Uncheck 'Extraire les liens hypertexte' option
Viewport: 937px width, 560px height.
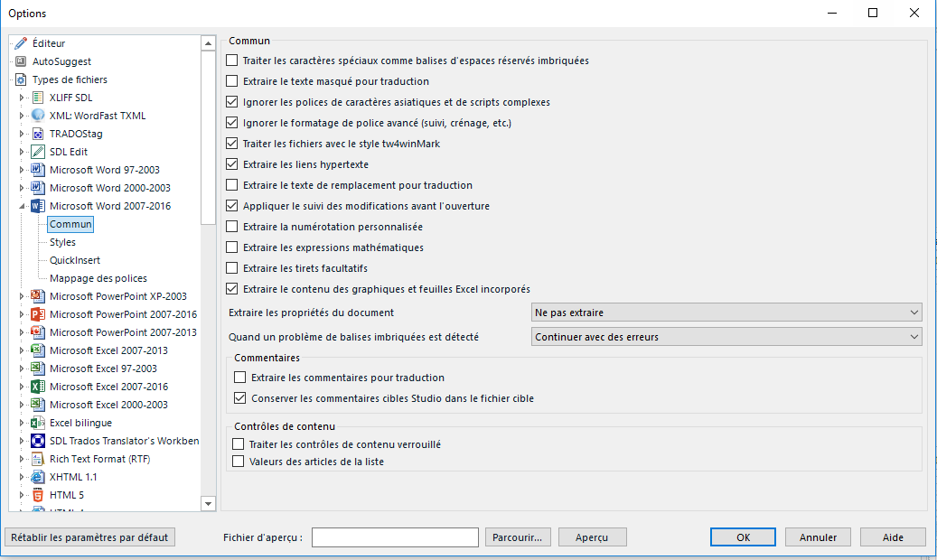232,164
